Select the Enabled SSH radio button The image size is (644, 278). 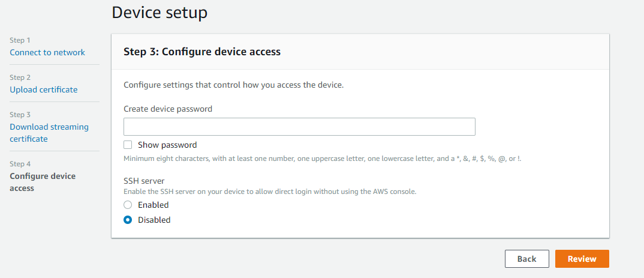(x=128, y=205)
